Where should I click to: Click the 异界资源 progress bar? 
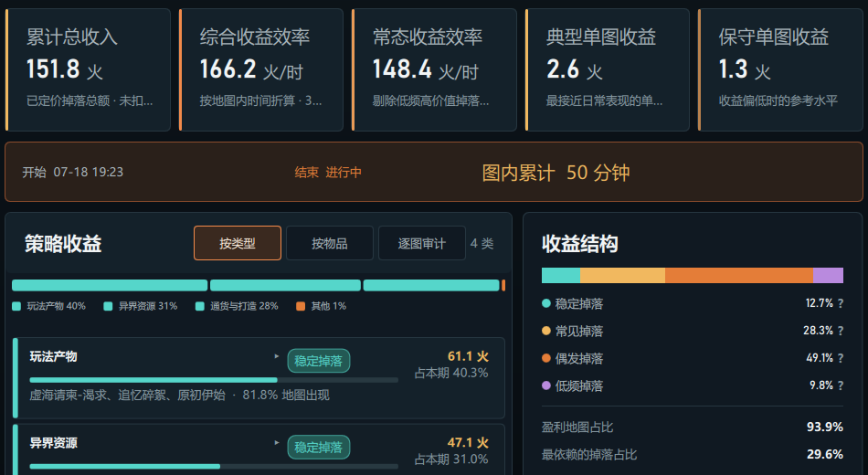(x=214, y=466)
